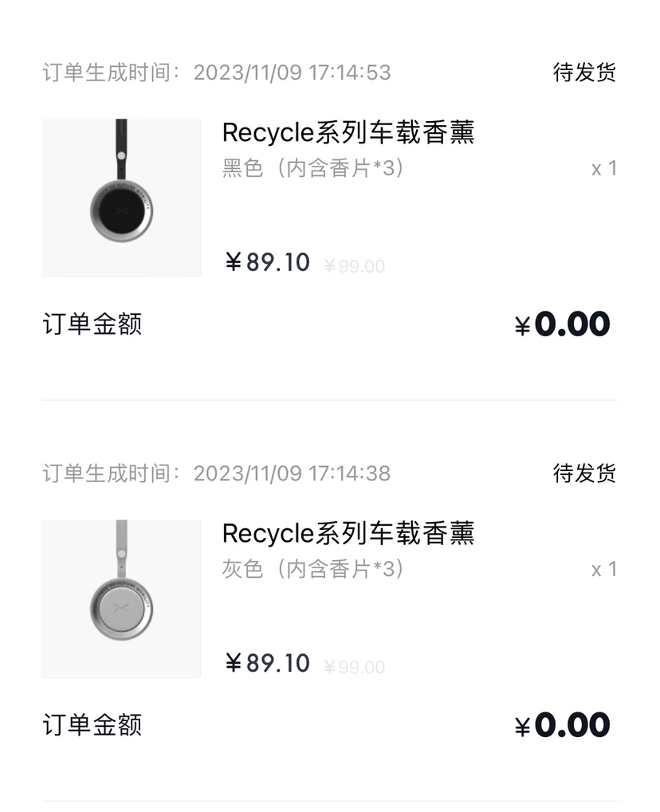The image size is (660, 812).
Task: Tap 订单金额 label of the second order
Action: point(92,725)
